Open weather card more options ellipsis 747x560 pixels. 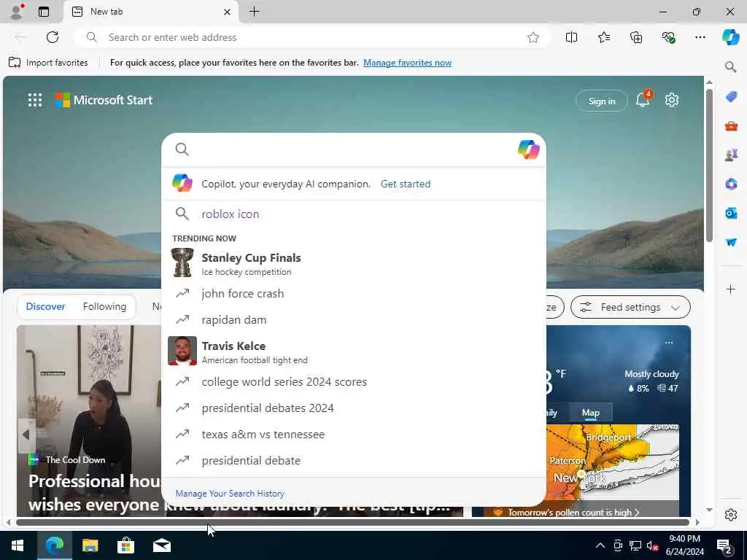coord(669,343)
